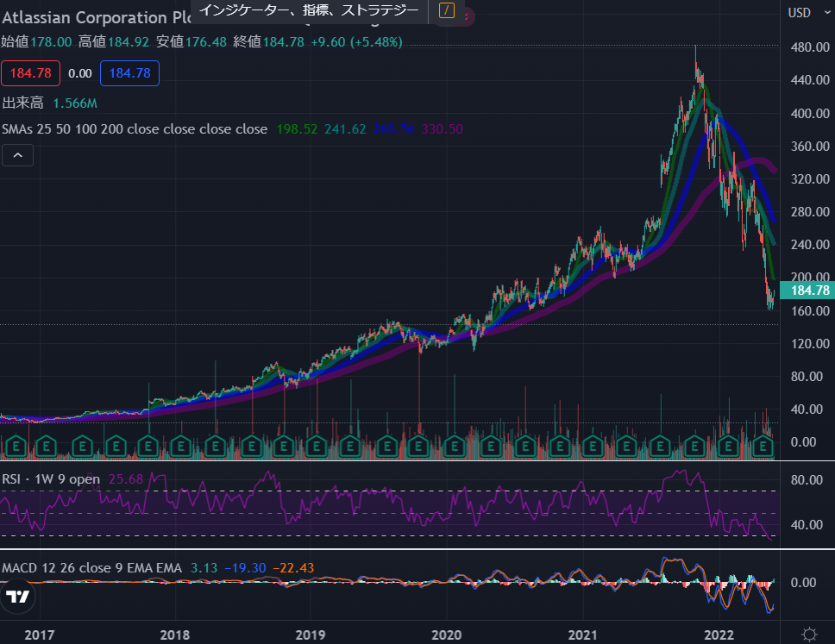
Task: Click the 始値 open value 178.00
Action: point(51,41)
